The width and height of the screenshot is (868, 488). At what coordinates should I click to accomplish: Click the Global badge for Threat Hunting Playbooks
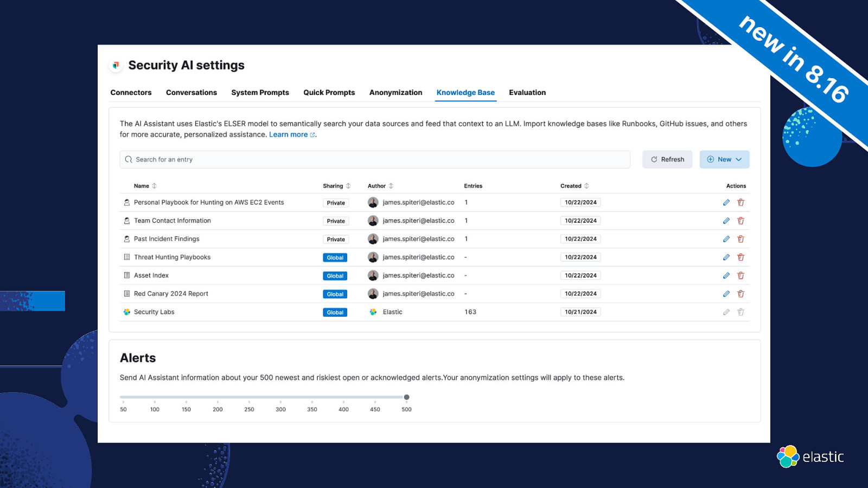(335, 258)
